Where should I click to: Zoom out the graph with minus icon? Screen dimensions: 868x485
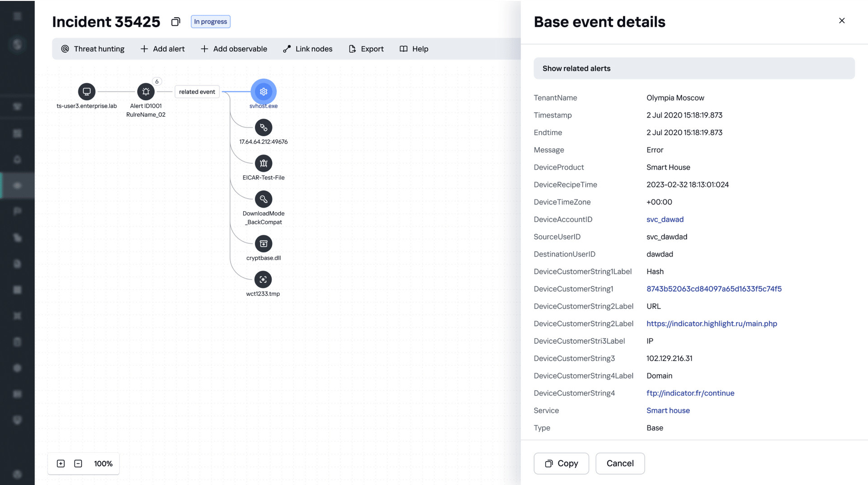tap(78, 464)
